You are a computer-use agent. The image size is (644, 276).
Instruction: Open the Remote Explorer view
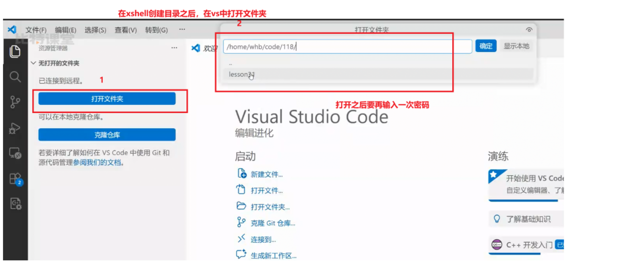point(15,154)
